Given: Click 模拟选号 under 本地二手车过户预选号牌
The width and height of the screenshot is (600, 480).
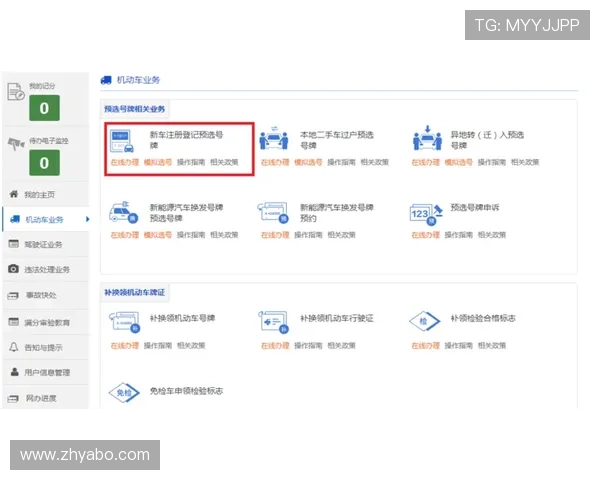Looking at the screenshot, I should point(308,162).
